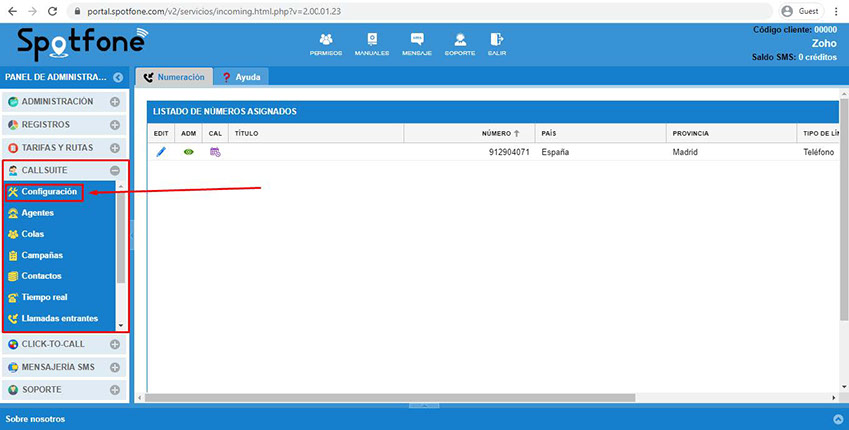849x430 pixels.
Task: Click the sidebar scrollbar down arrow
Action: click(x=122, y=325)
